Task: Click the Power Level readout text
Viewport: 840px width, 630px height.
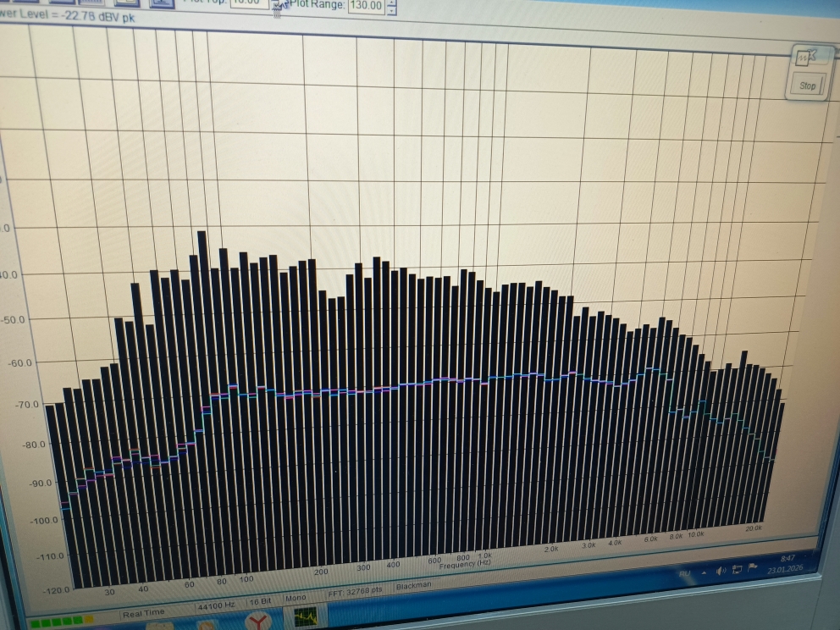Action: pos(67,15)
